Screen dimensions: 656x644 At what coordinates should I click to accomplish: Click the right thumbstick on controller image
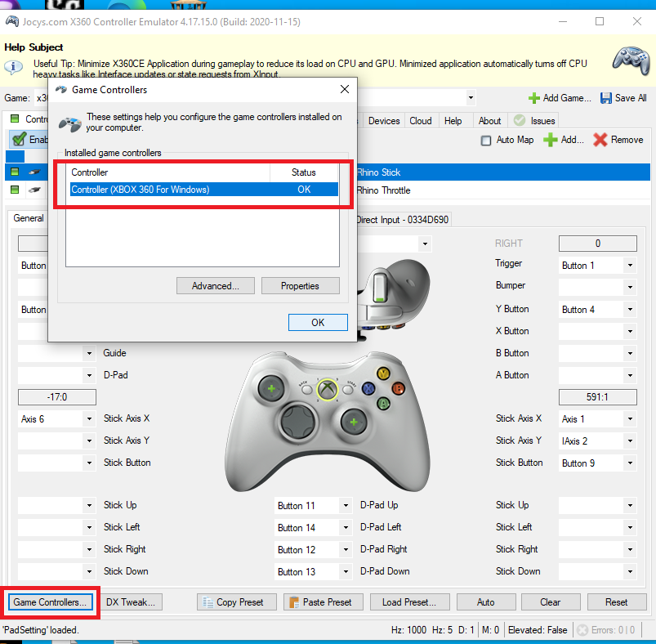[x=354, y=422]
